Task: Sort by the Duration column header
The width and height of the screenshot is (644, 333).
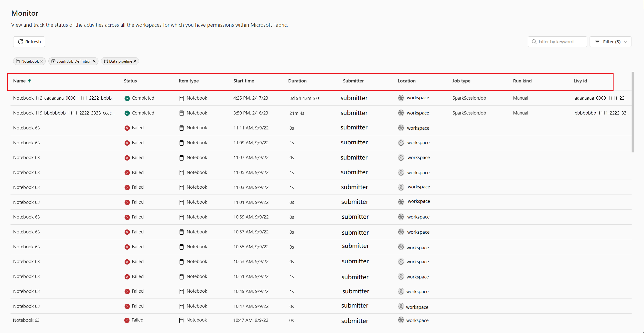Action: tap(297, 81)
